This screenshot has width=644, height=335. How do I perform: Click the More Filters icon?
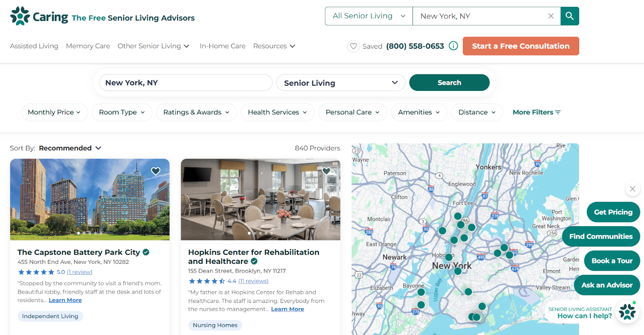tap(558, 112)
